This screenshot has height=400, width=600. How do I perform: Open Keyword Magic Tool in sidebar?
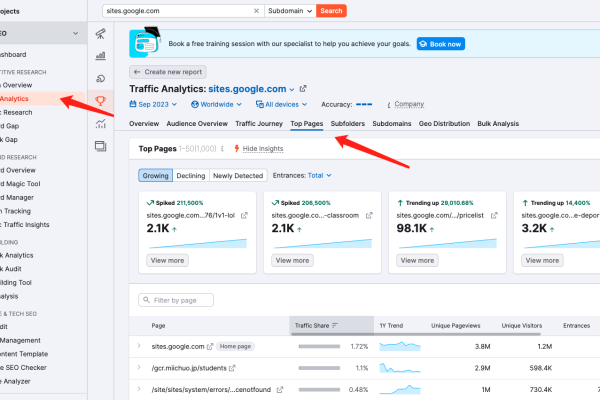(21, 184)
